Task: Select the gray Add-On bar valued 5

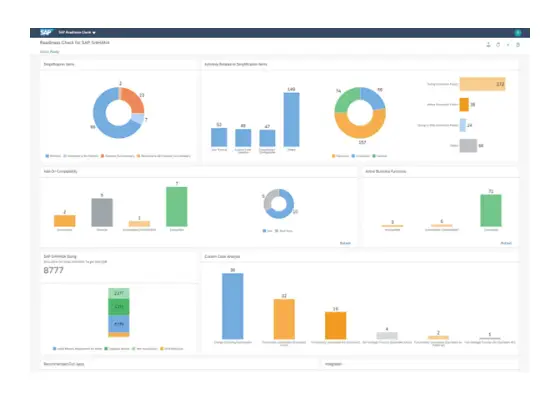Action: tap(102, 212)
